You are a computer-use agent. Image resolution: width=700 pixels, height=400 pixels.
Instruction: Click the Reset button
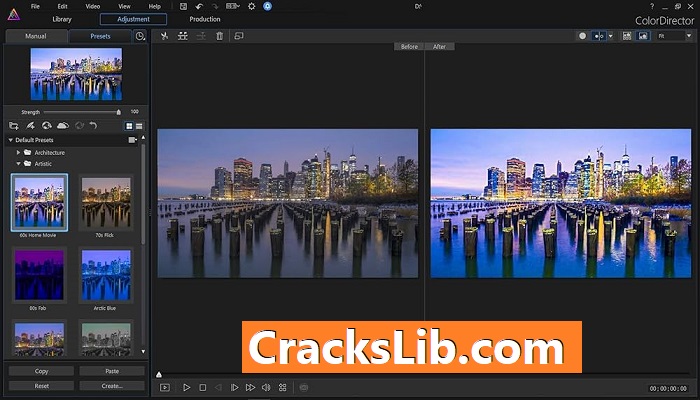42,386
